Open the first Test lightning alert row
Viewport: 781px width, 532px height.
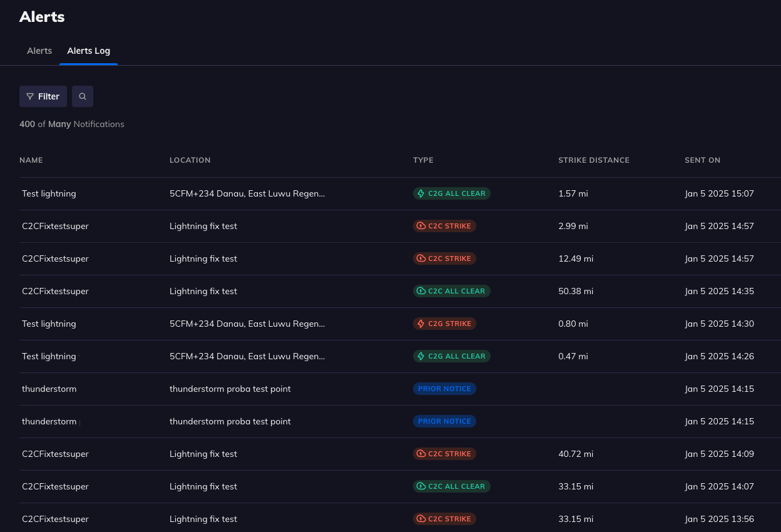coord(390,193)
